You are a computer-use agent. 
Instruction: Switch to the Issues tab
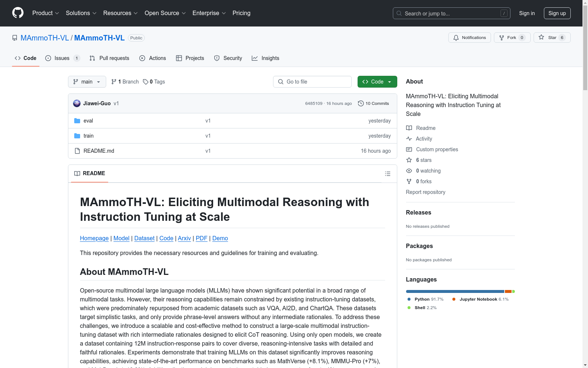click(x=62, y=58)
